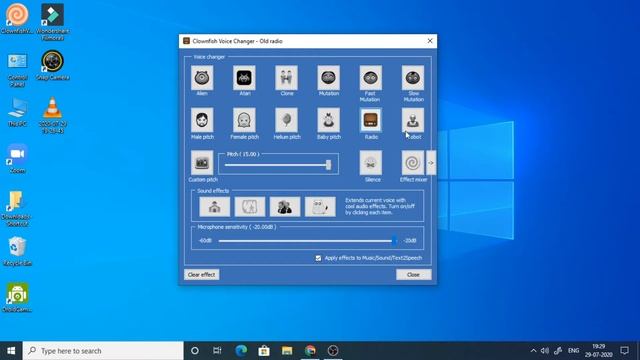Open the volume control in tray
Screen dimensions: 640x360
tap(545, 351)
